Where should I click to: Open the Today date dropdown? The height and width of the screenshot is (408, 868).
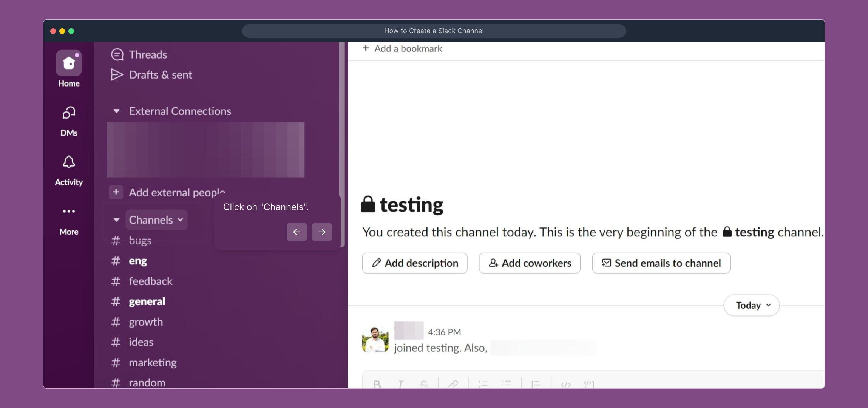751,305
